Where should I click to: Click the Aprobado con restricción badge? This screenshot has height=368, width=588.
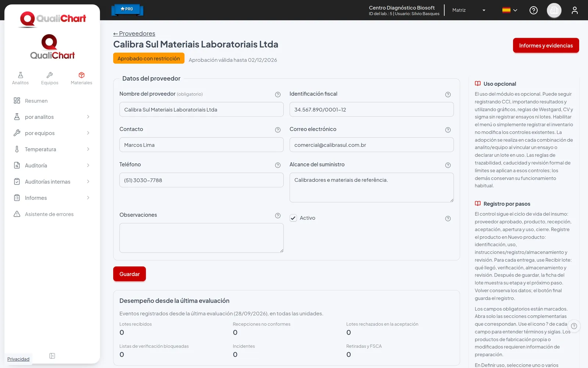point(149,58)
